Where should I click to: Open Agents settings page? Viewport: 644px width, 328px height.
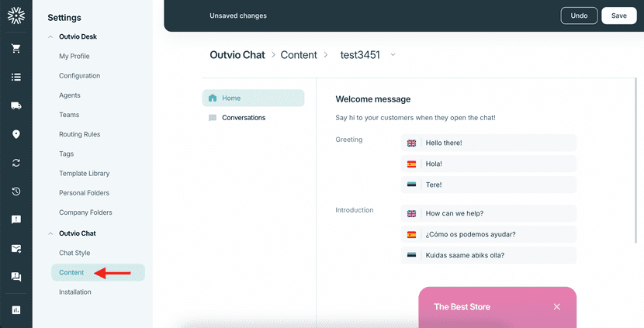[x=70, y=95]
